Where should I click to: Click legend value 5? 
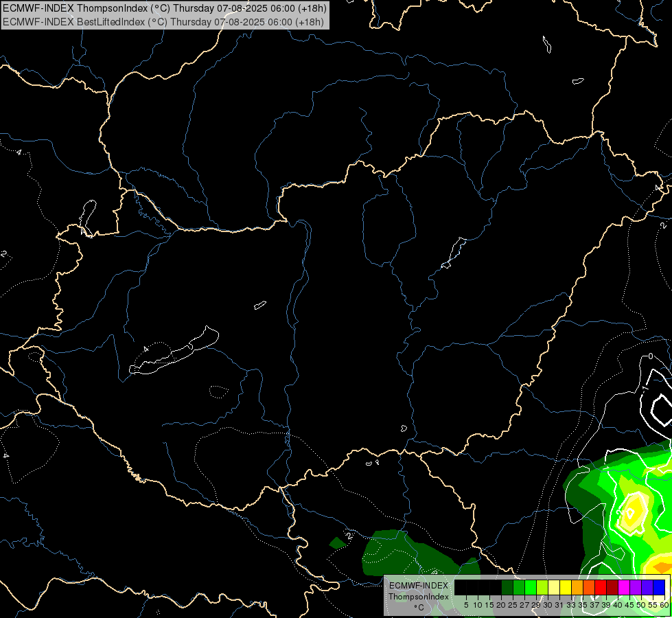tap(466, 605)
